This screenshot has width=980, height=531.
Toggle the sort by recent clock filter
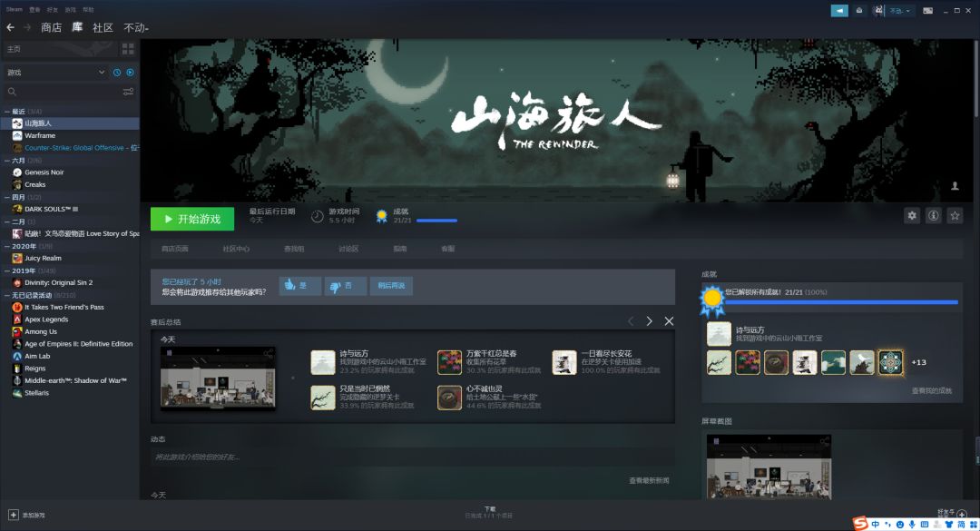coord(117,73)
